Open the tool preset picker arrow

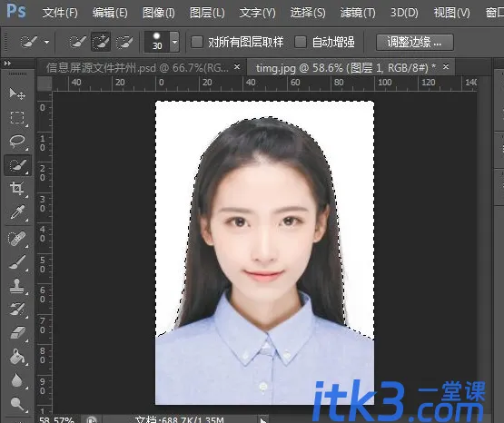pyautogui.click(x=47, y=42)
